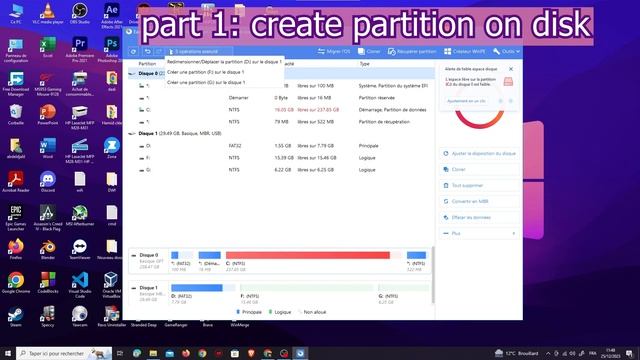
Task: Open the Créateur WinPE tool
Action: pos(464,51)
